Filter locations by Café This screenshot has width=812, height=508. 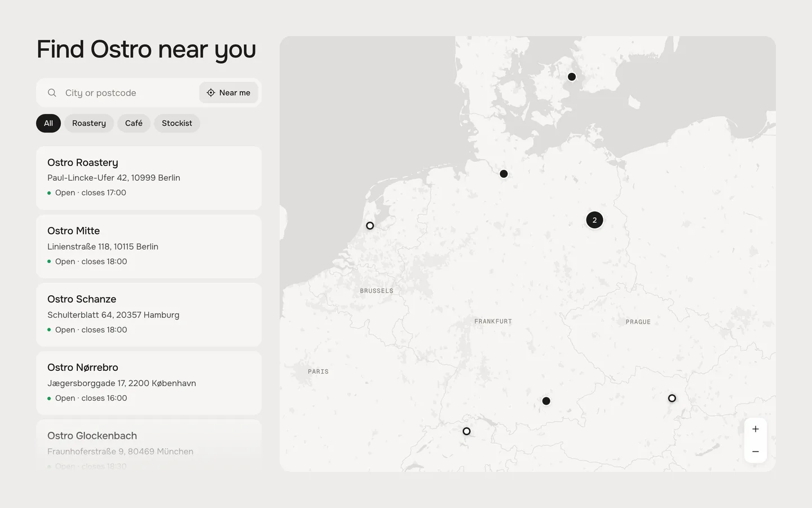coord(134,123)
